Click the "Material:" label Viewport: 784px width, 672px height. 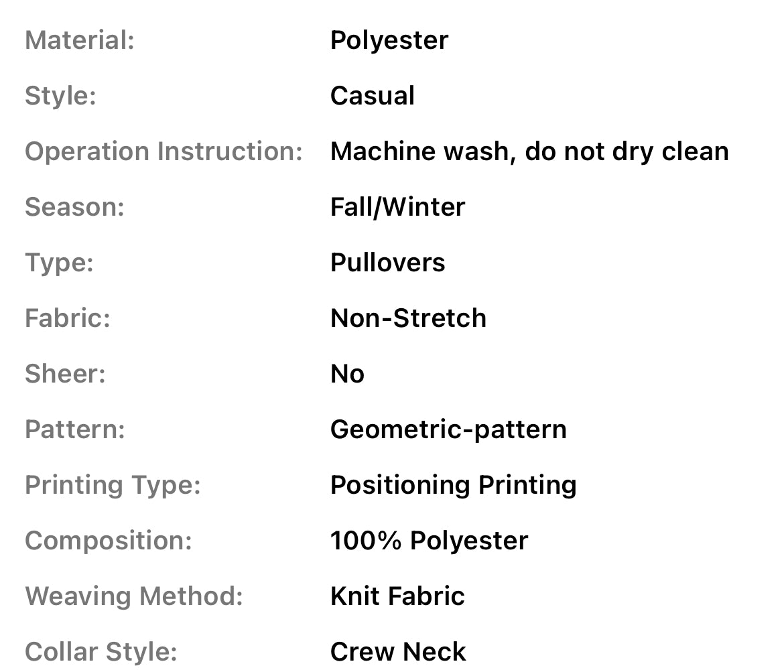tap(80, 40)
